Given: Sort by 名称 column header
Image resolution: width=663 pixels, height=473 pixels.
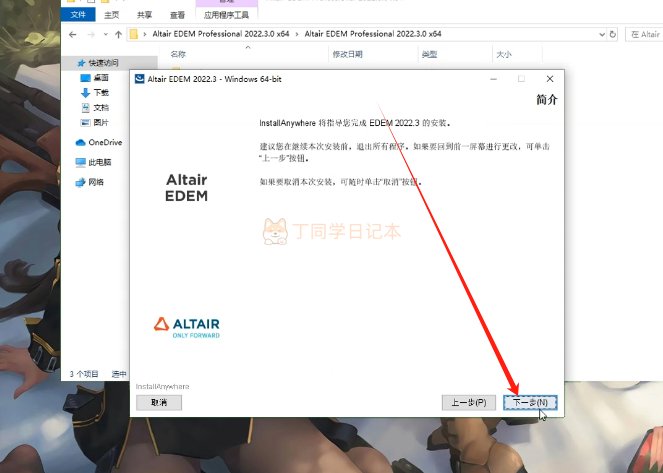Looking at the screenshot, I should tap(178, 54).
